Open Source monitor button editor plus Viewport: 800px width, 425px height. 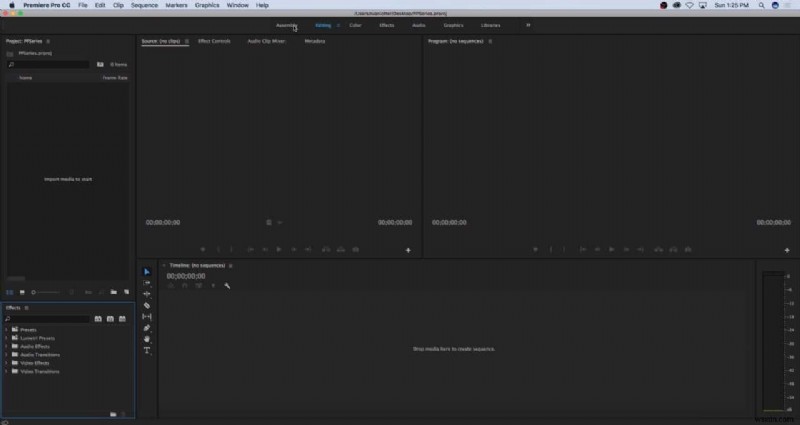pos(408,251)
